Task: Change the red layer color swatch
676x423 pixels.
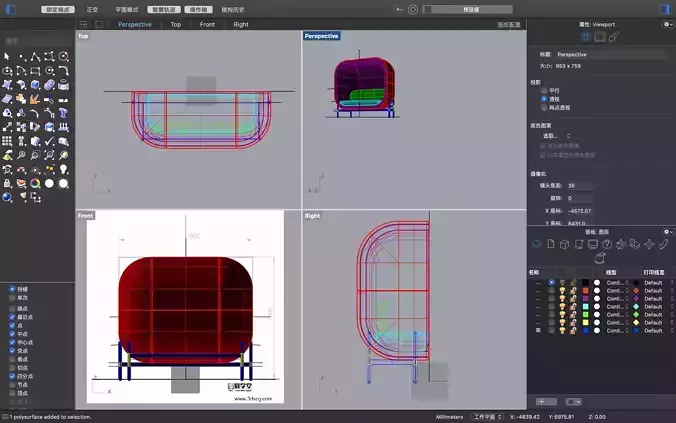Action: 585,291
